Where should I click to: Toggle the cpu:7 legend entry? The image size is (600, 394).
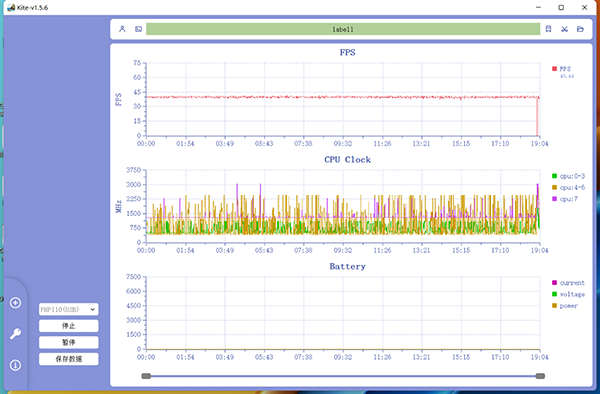coord(565,199)
